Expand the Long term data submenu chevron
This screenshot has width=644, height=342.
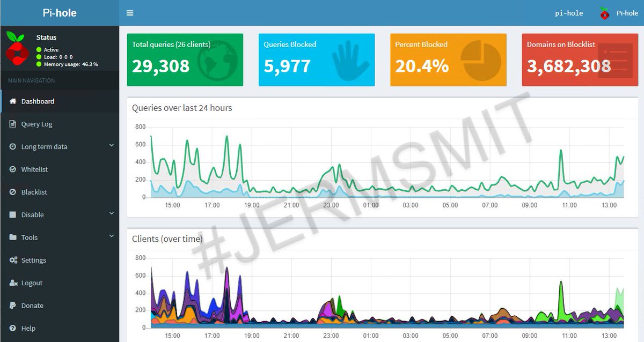coord(112,145)
